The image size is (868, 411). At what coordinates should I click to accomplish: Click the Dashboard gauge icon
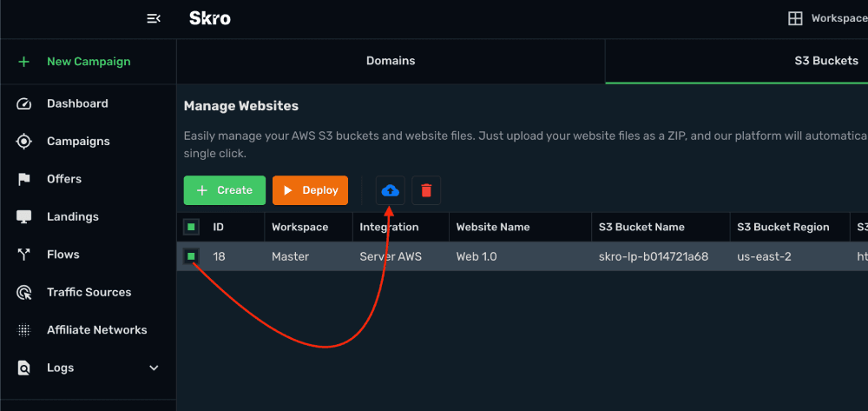pos(23,103)
